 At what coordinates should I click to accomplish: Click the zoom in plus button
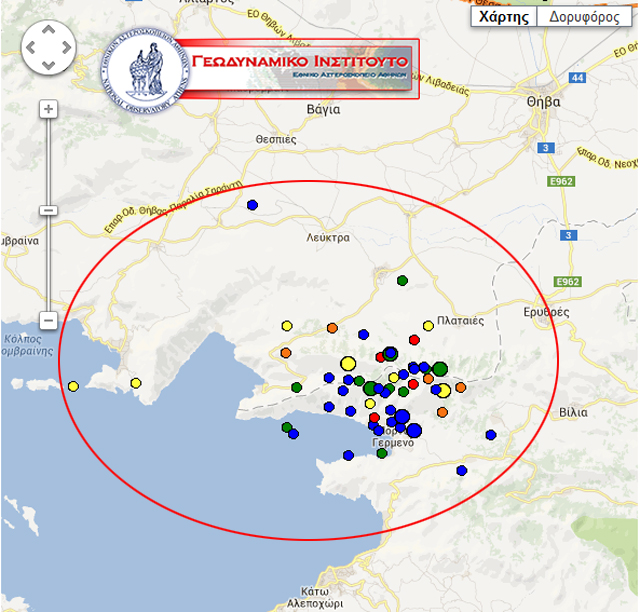(x=47, y=108)
